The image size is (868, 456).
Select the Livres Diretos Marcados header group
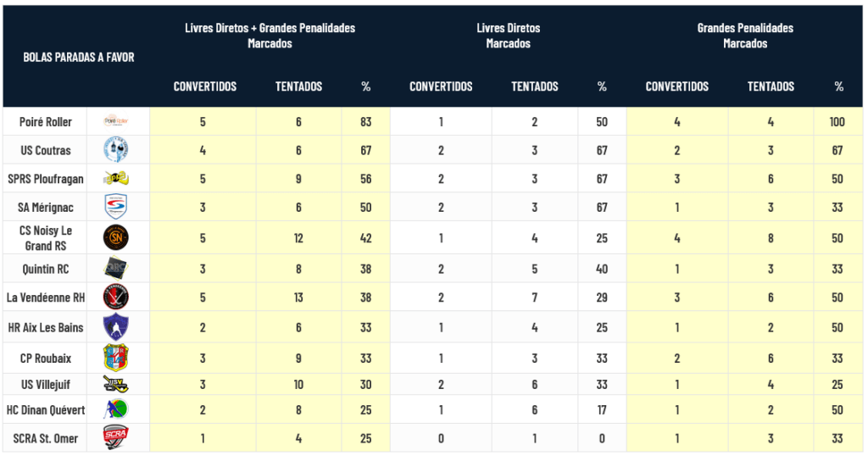point(508,36)
